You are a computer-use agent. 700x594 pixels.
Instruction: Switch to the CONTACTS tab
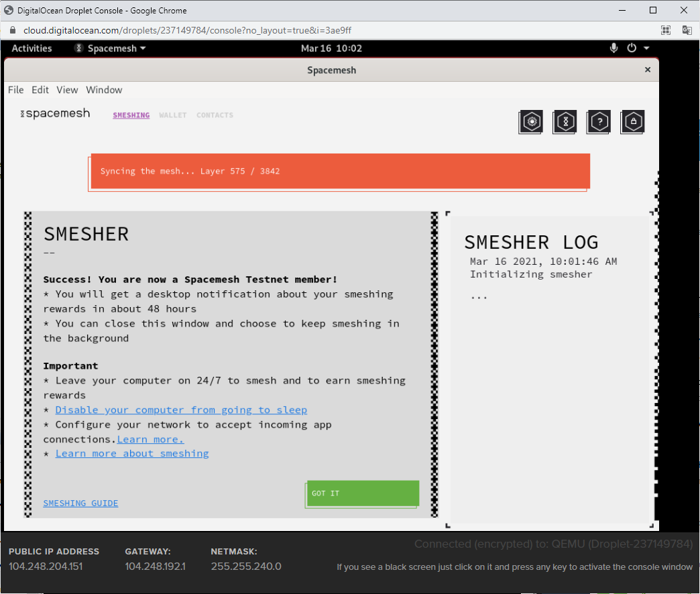[215, 115]
